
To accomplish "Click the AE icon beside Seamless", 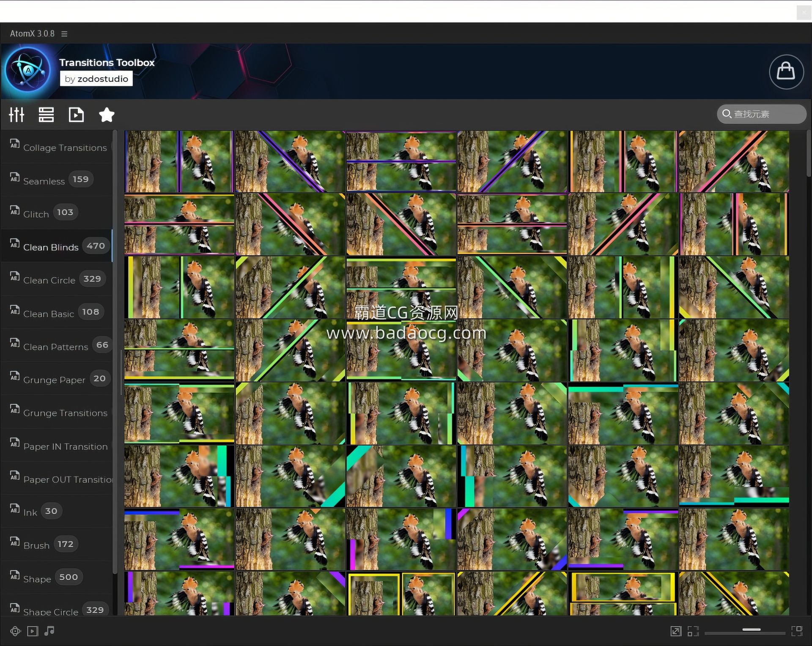I will pyautogui.click(x=15, y=177).
